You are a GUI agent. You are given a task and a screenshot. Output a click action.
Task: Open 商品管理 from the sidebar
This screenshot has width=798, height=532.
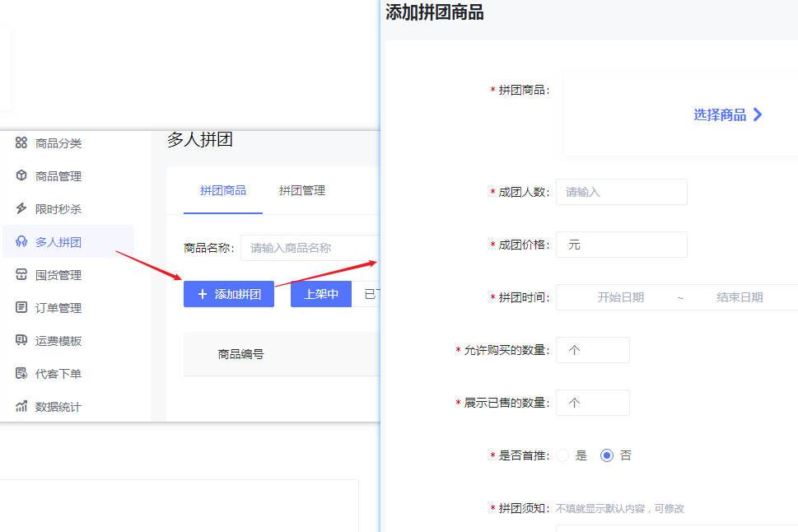click(x=21, y=175)
